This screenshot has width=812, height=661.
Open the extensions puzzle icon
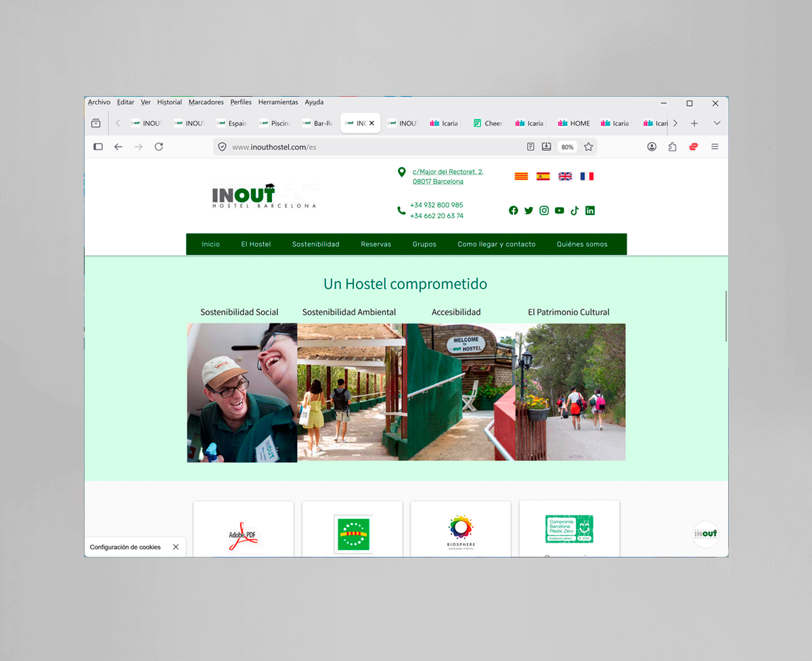click(x=672, y=146)
